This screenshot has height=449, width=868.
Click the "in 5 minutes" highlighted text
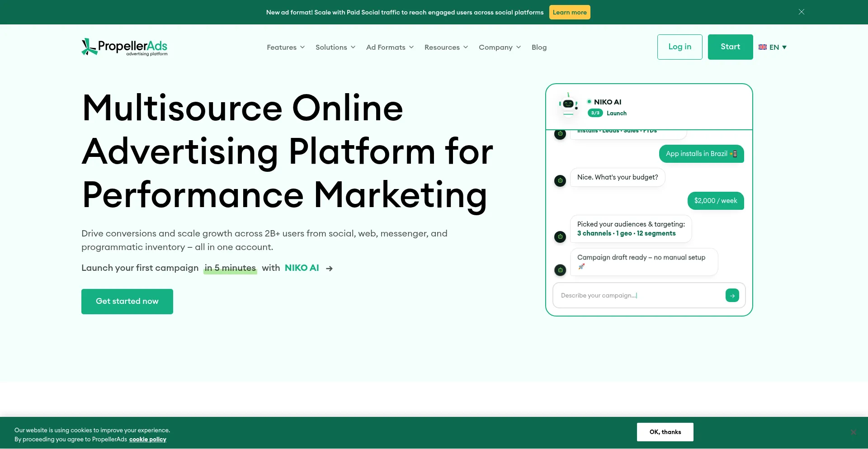[230, 268]
